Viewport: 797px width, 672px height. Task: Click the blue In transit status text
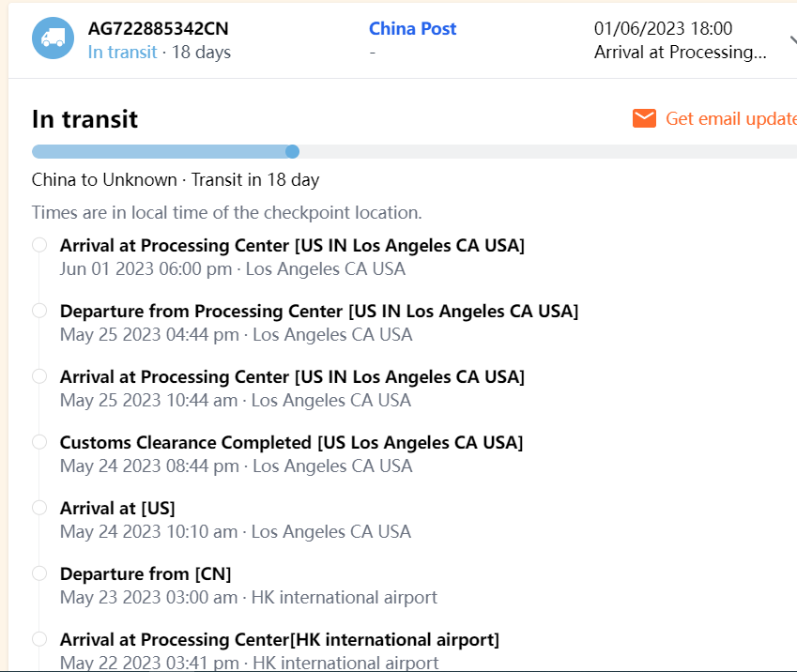[122, 53]
